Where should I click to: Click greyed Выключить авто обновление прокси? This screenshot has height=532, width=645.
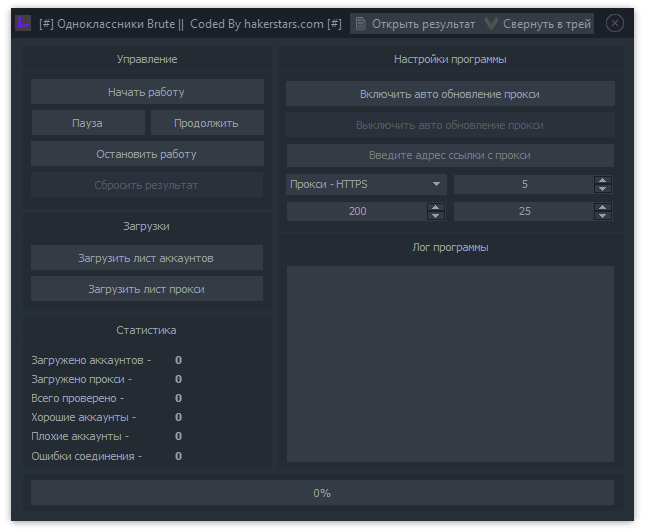point(450,125)
